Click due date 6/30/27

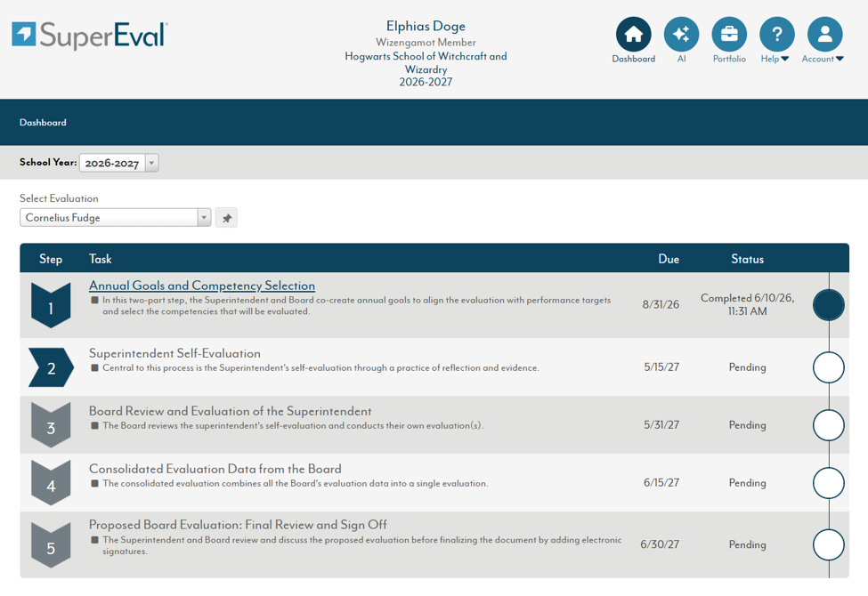tap(660, 544)
